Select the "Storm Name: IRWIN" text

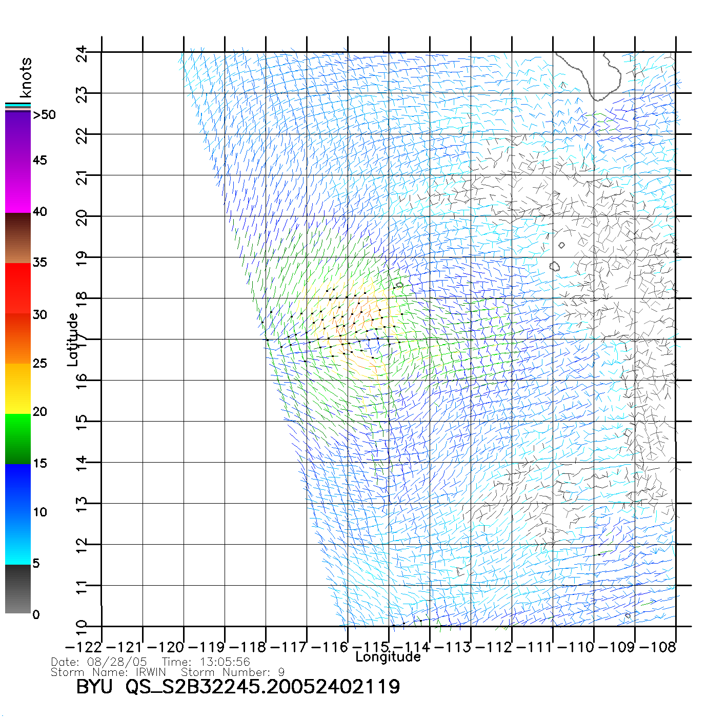point(109,672)
